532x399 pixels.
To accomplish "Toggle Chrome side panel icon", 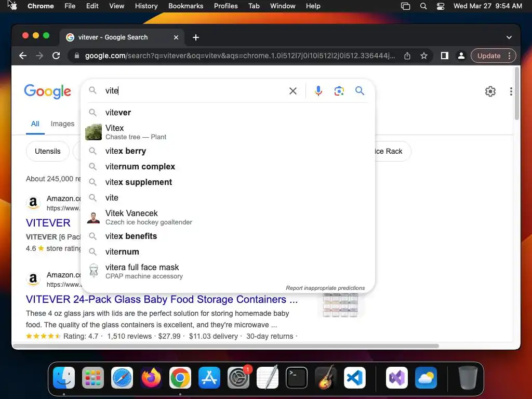I will pos(445,56).
